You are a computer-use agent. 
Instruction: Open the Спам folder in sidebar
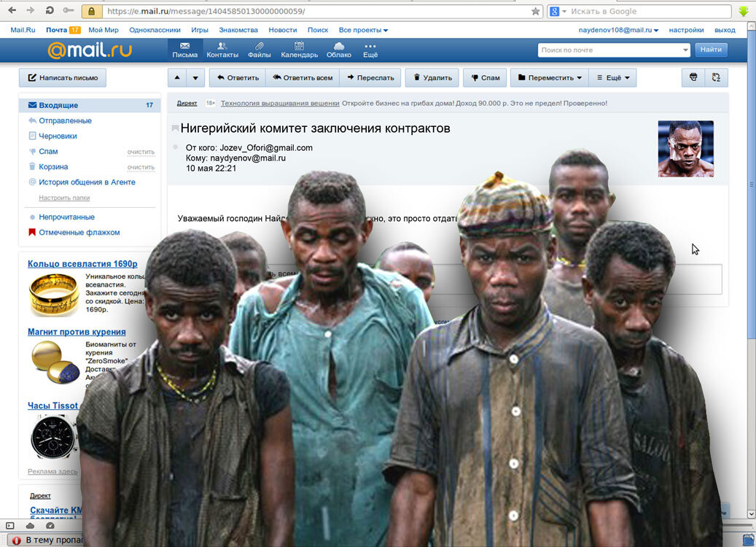(x=48, y=152)
